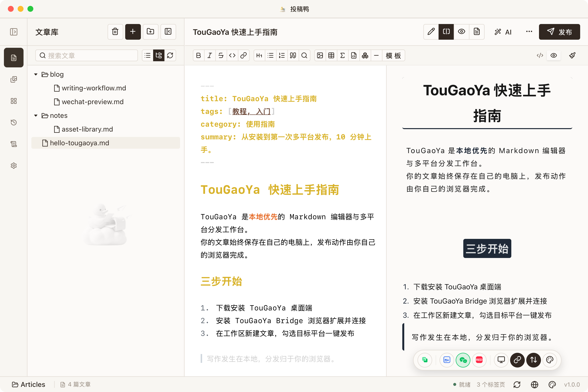This screenshot has width=588, height=392.
Task: Toggle link conversion in the preview bar
Action: (517, 360)
